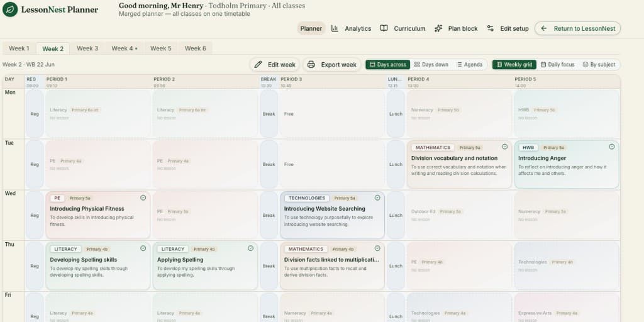
Task: Select Friday's empty Numeracy Primary 4a slot
Action: coord(332,307)
